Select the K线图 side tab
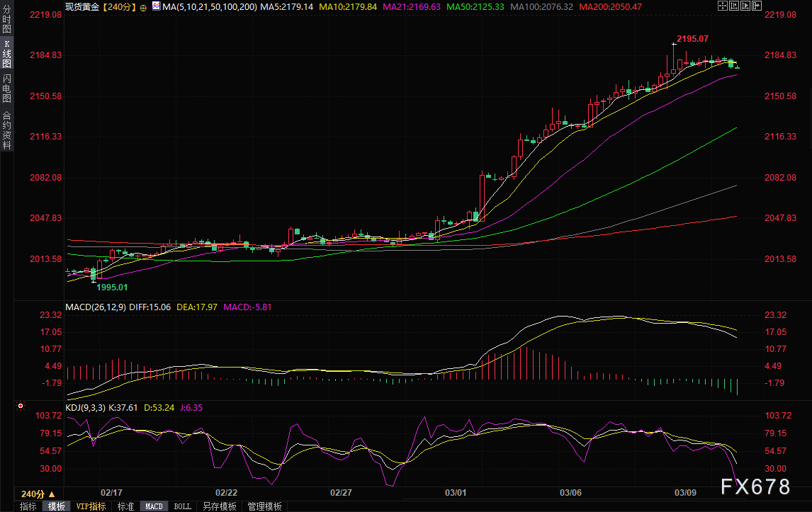This screenshot has height=512, width=812. pos(7,54)
